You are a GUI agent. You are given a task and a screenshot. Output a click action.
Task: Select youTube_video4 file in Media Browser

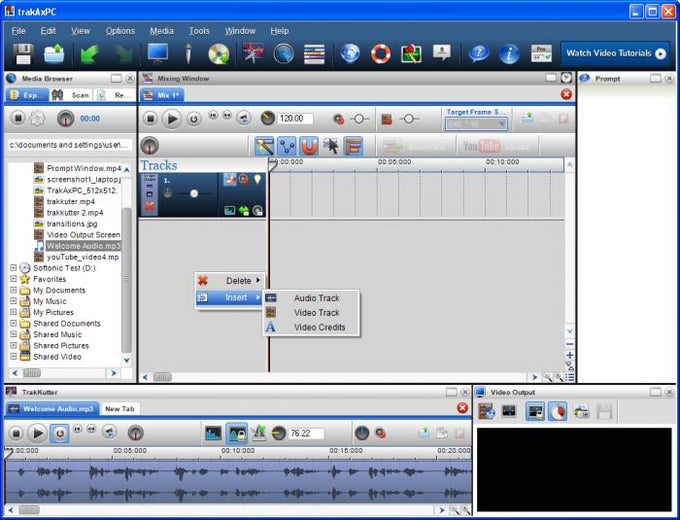77,257
